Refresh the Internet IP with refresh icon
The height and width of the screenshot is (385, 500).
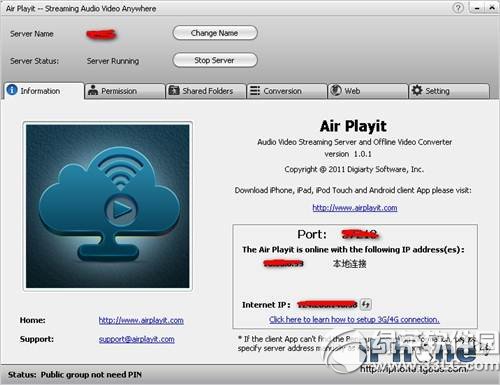(x=366, y=304)
